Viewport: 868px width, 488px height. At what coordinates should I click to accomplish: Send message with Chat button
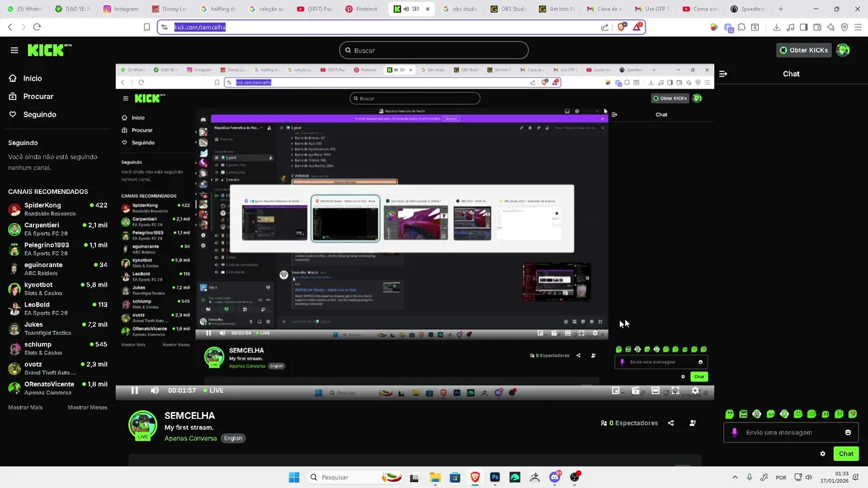point(846,453)
